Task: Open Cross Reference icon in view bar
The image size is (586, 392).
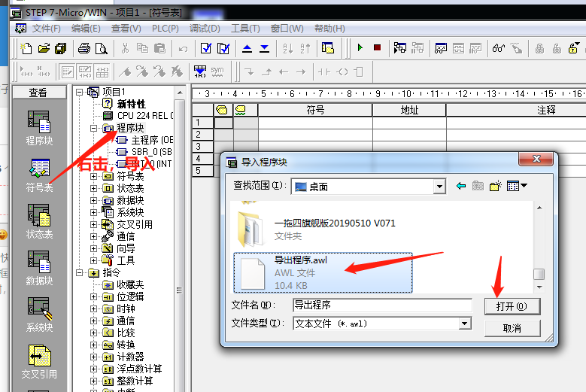Action: (x=39, y=361)
